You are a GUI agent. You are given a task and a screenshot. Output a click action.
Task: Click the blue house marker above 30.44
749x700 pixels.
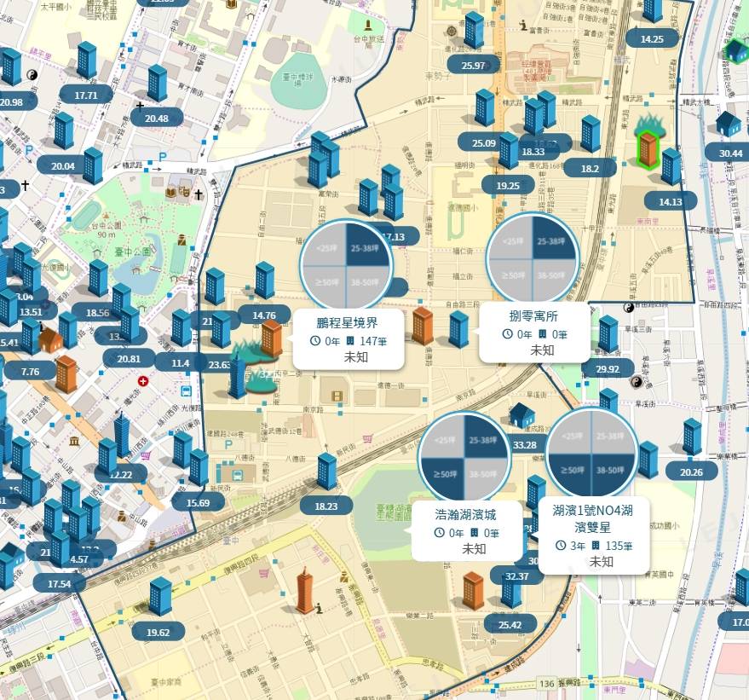728,124
